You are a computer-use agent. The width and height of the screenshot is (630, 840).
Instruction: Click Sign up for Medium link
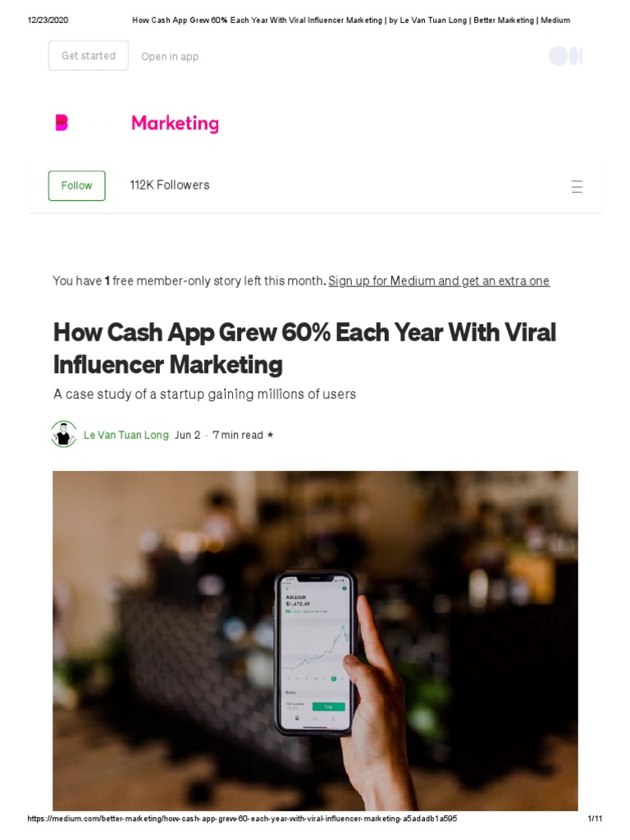(x=439, y=281)
